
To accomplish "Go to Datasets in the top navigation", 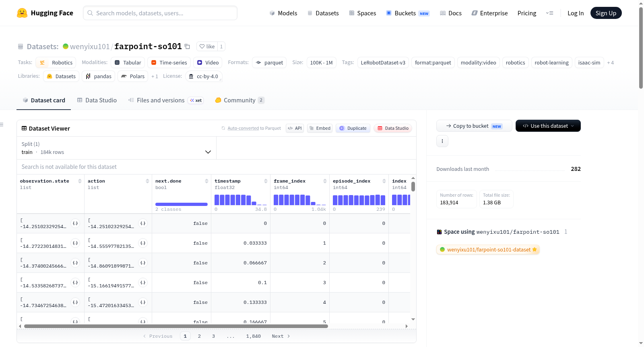I will coord(323,13).
